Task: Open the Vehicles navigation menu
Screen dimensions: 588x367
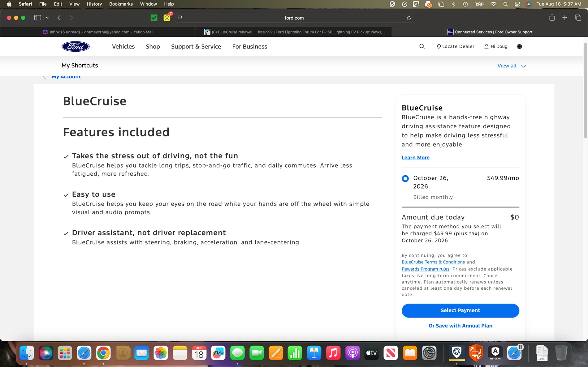Action: [123, 46]
